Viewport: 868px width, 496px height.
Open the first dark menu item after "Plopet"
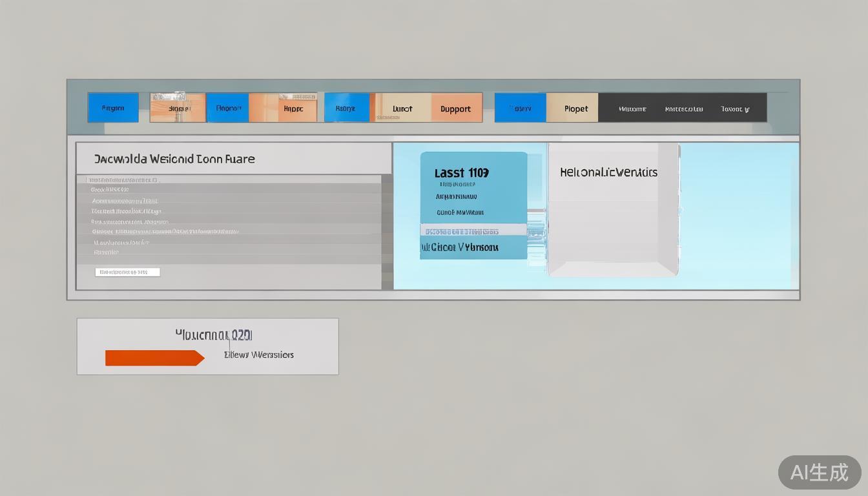coord(632,108)
